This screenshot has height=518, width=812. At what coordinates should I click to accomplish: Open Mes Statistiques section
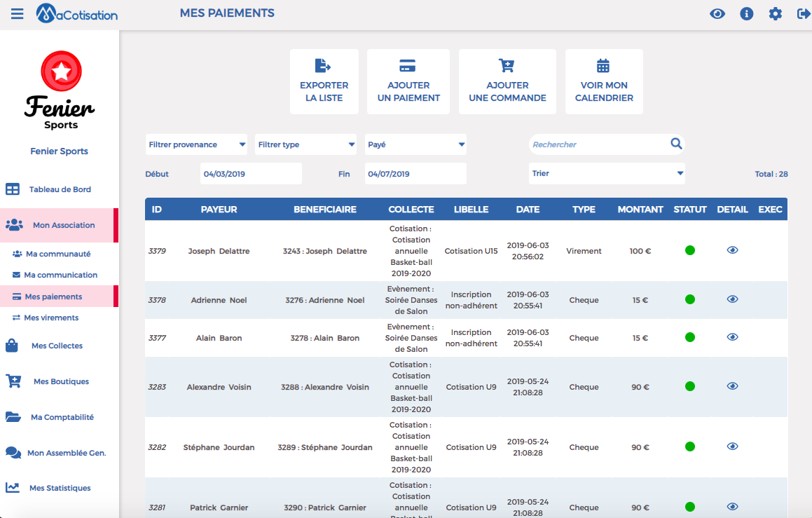point(60,488)
